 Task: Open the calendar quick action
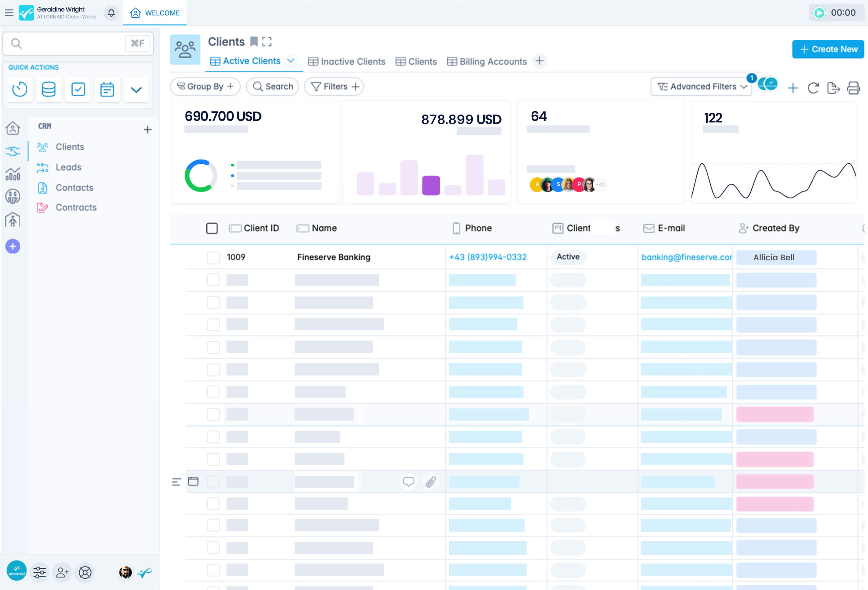[107, 89]
